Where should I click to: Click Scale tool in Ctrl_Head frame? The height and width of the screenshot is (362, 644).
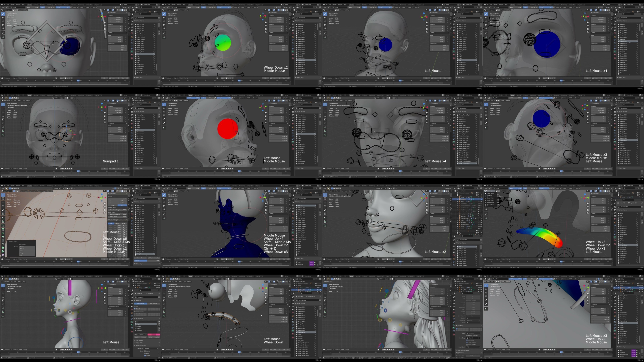[x=3, y=300]
